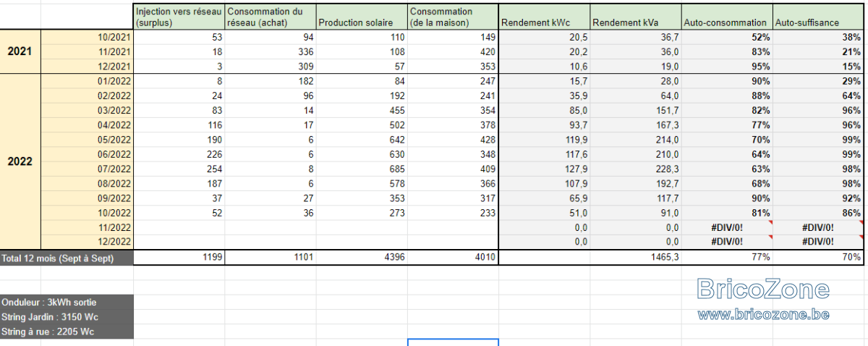868x346 pixels.
Task: Select the '07/2022' month cell
Action: coord(88,169)
